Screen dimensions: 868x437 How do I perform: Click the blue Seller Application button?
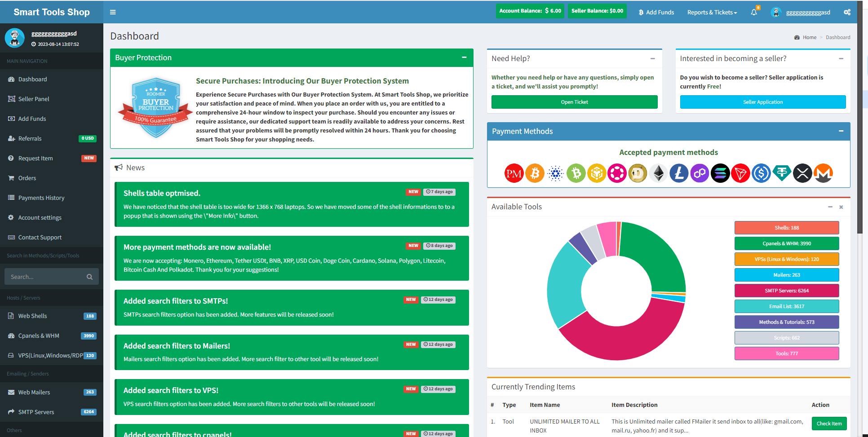click(762, 102)
